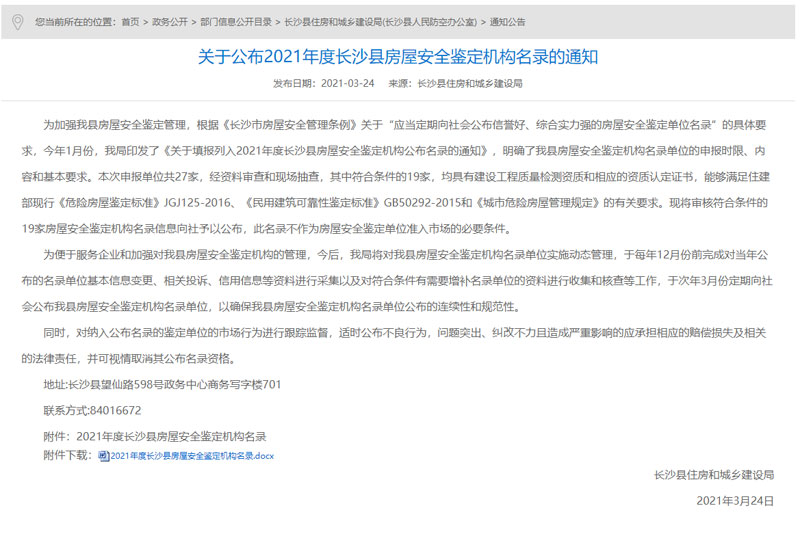The image size is (800, 534).
Task: Open 长沙县住房和城乡建设局(长沙县人民防空办公室) breadcrumb link
Action: (377, 21)
